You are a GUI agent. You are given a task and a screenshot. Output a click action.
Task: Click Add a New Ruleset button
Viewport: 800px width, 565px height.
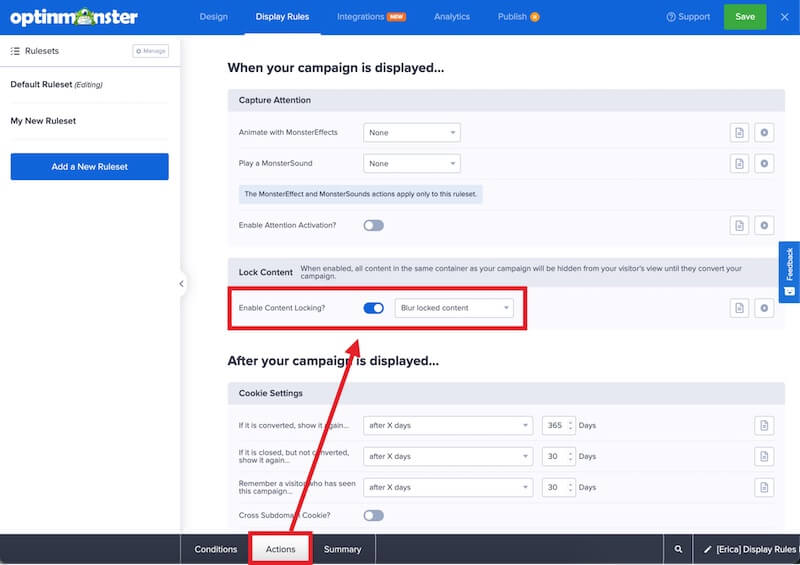(x=89, y=167)
